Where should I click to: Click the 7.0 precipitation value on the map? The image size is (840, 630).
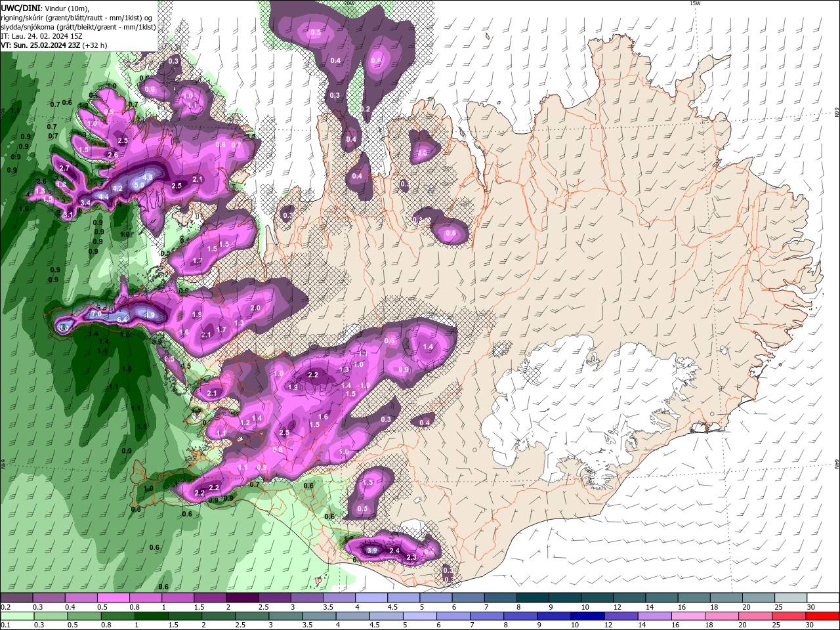(x=95, y=314)
